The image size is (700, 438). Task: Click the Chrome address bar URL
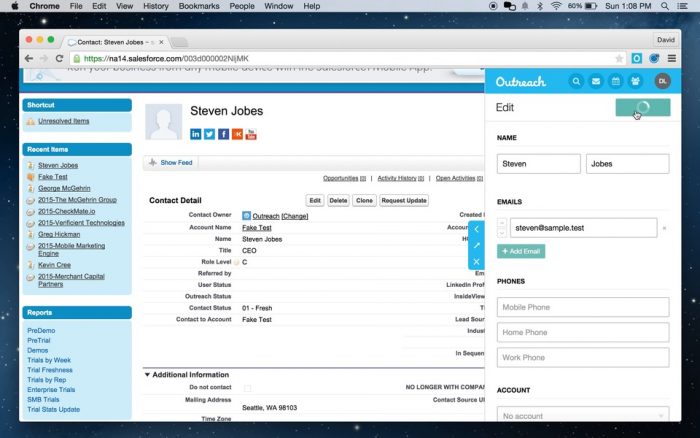click(166, 58)
